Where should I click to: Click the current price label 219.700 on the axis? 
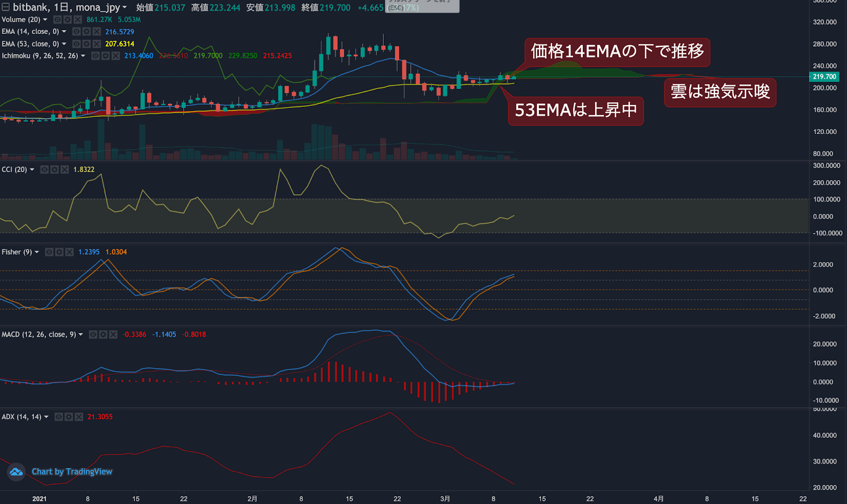pos(825,77)
